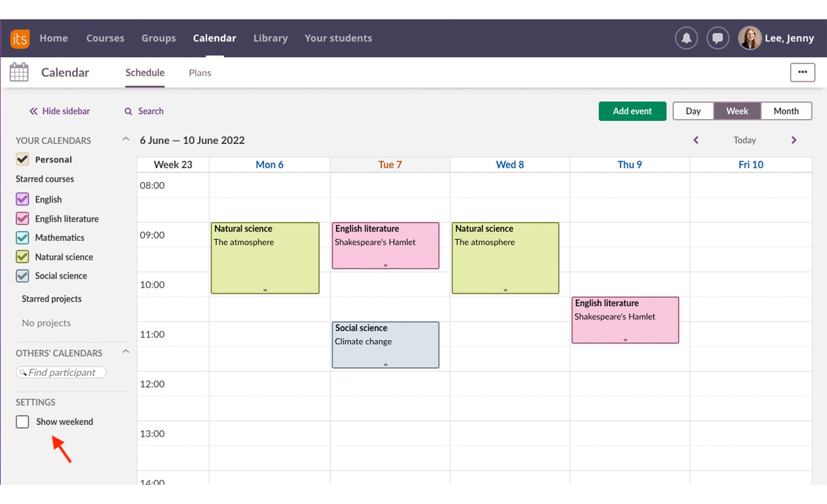
Task: Open Courses in the top navigation
Action: tap(105, 38)
